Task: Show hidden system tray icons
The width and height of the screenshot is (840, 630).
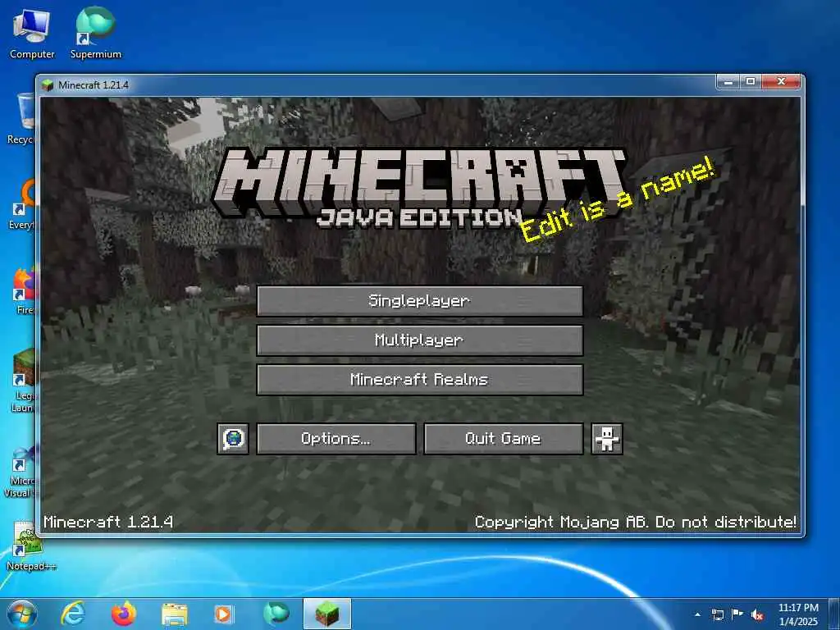Action: point(697,614)
